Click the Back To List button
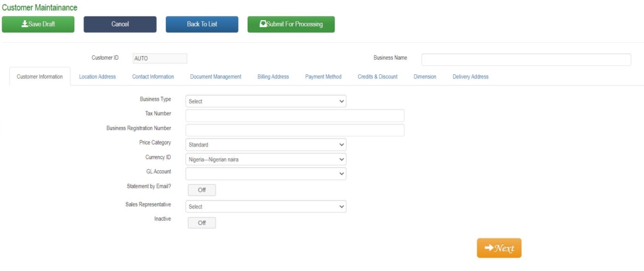The height and width of the screenshot is (271, 644). point(202,25)
